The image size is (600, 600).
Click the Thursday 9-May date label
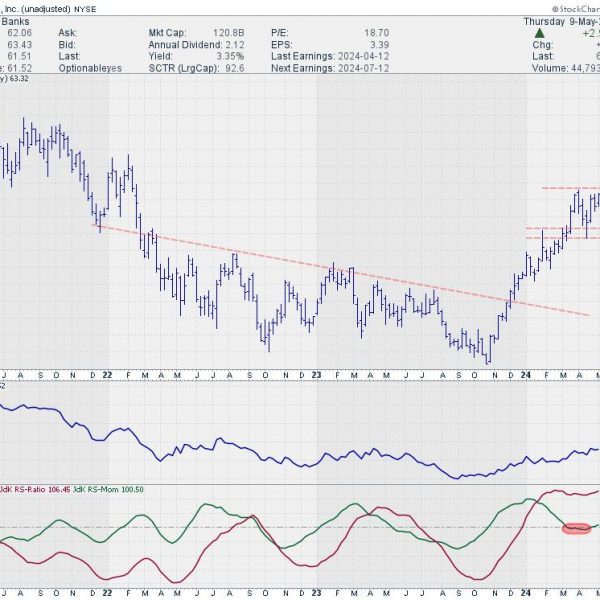point(561,21)
